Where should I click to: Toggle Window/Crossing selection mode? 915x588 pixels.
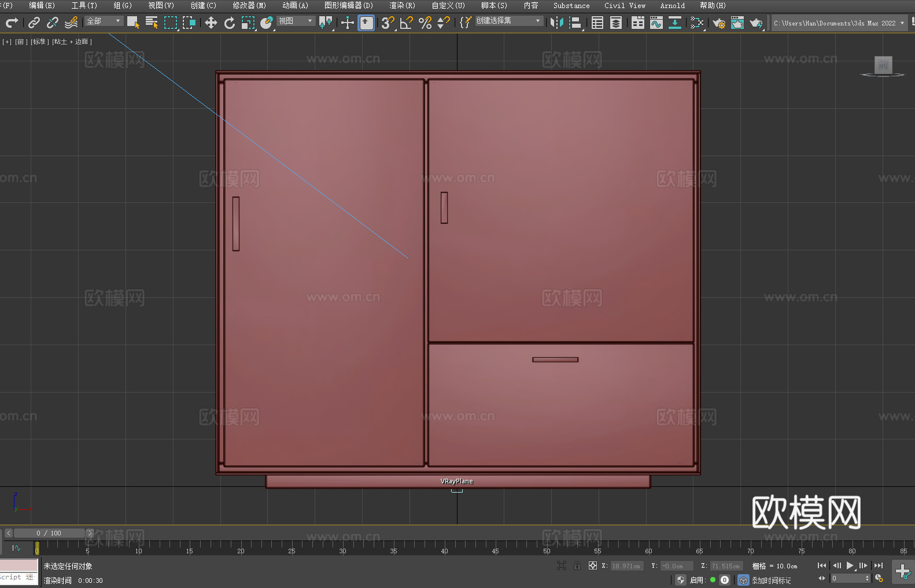tap(189, 23)
